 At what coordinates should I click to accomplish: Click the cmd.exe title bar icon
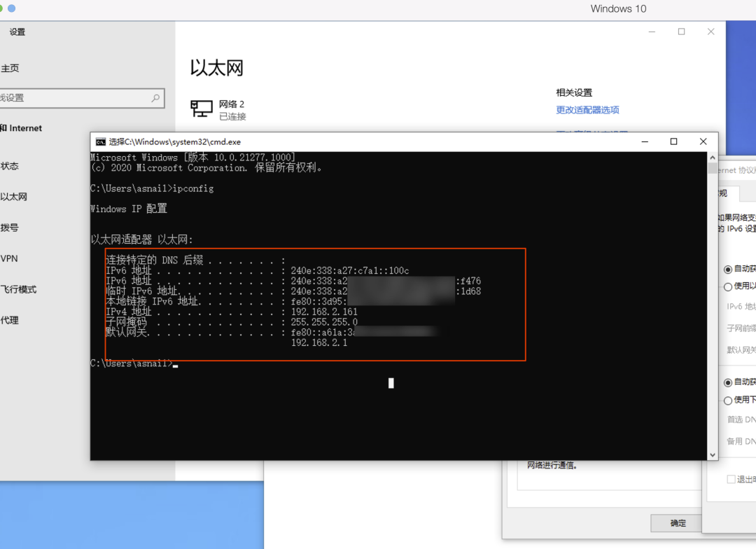[100, 142]
